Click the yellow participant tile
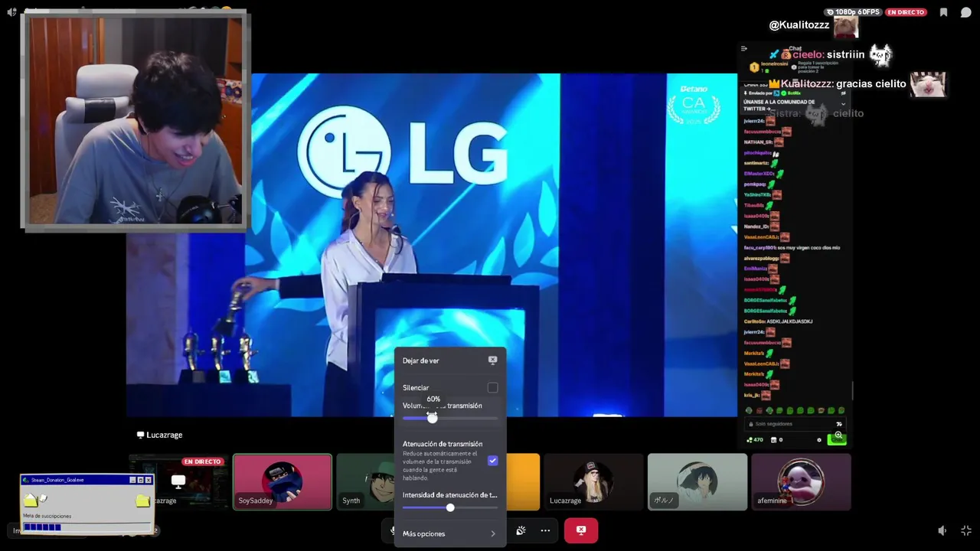980x551 pixels. pos(524,482)
